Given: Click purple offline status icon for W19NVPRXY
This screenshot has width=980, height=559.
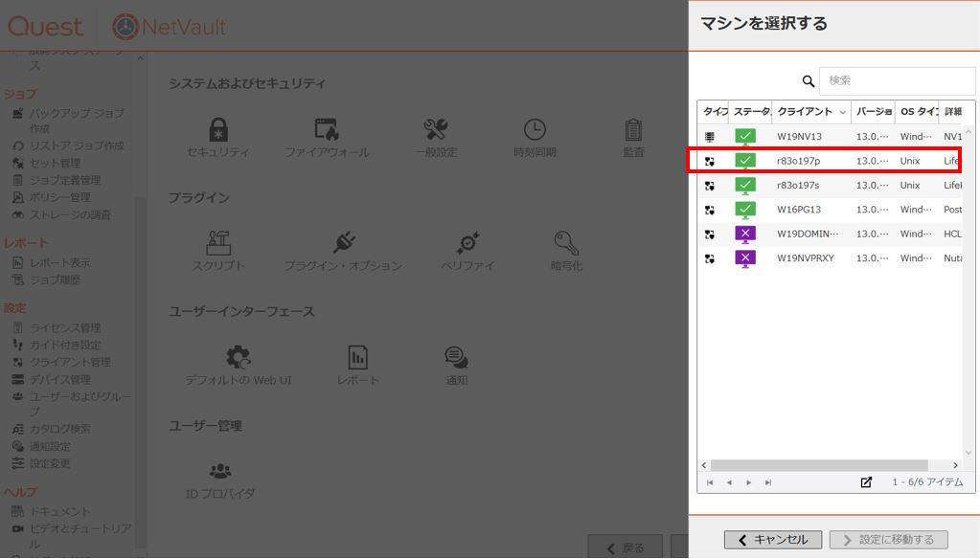Looking at the screenshot, I should (745, 258).
